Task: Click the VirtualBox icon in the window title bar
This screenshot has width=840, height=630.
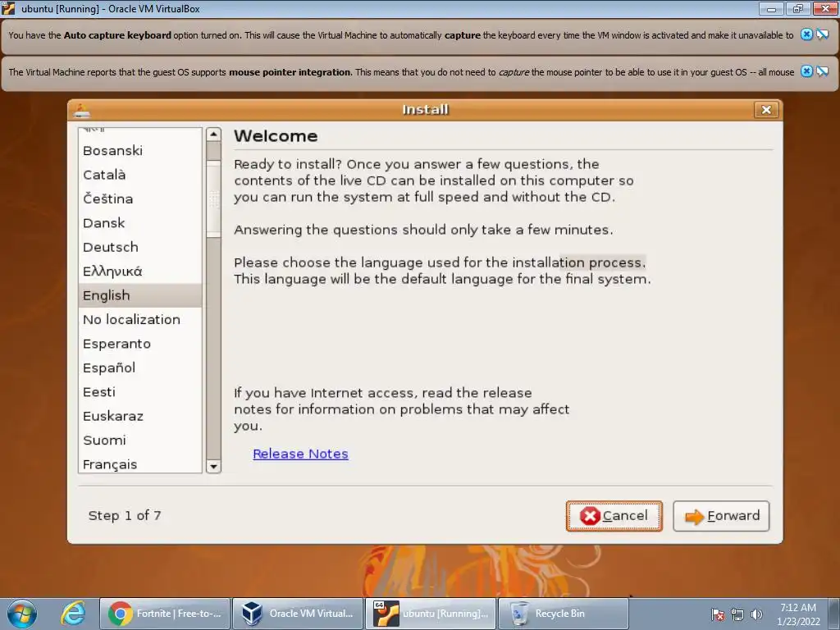Action: (x=8, y=8)
